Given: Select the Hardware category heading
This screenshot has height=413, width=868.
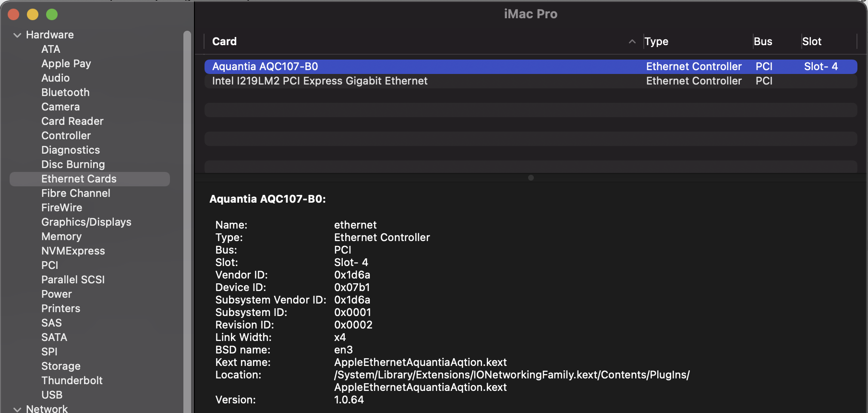Looking at the screenshot, I should [x=50, y=35].
